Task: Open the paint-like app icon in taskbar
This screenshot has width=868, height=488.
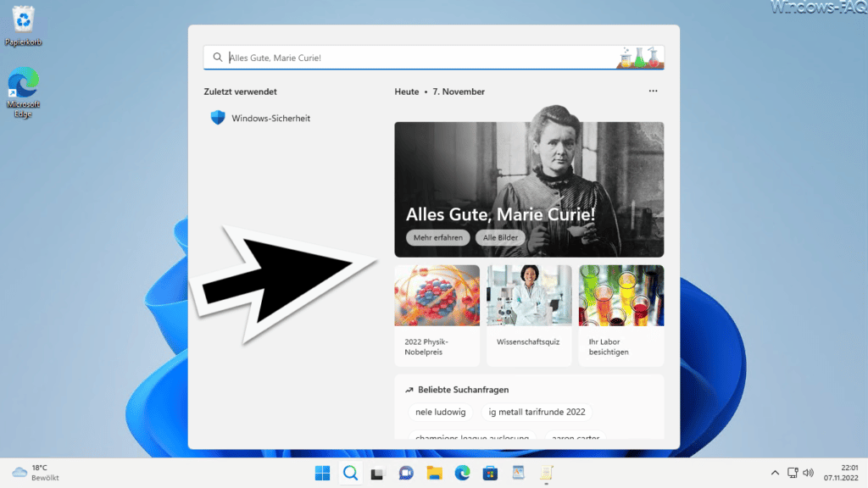Action: click(518, 473)
